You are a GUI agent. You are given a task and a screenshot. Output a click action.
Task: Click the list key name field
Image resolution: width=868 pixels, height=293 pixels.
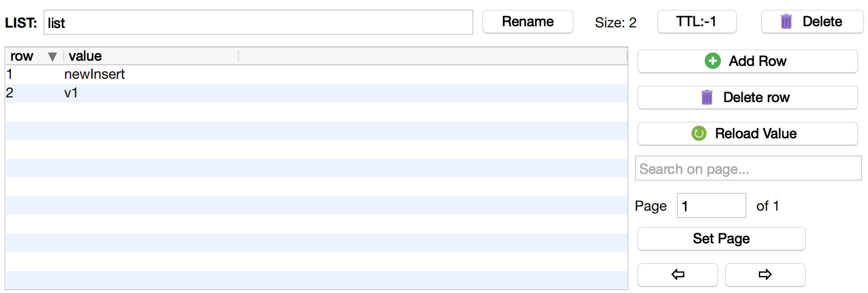click(258, 22)
